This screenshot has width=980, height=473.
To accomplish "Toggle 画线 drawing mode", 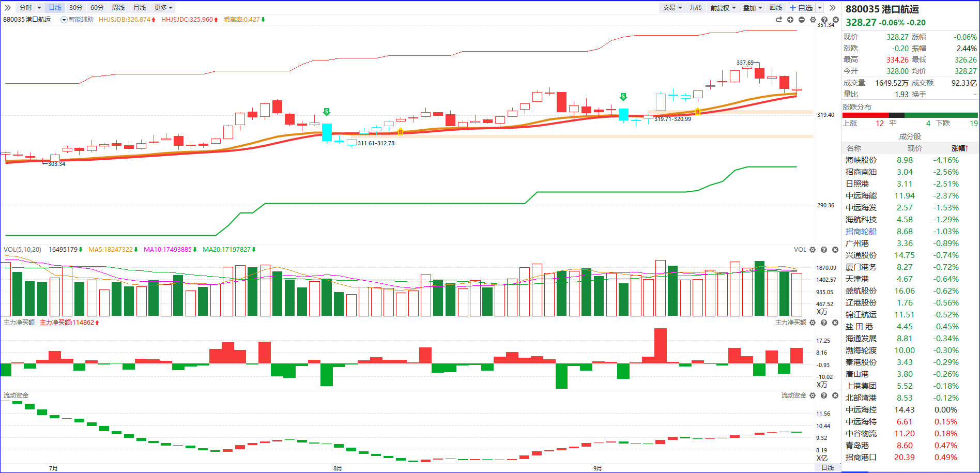I will pyautogui.click(x=776, y=8).
